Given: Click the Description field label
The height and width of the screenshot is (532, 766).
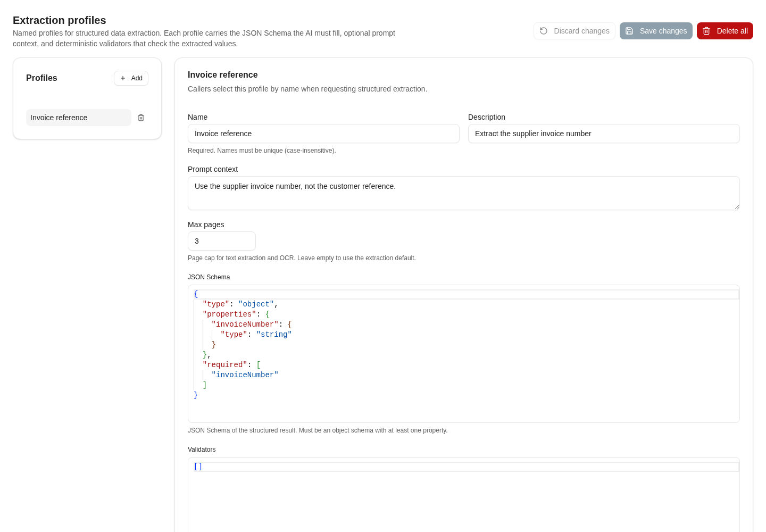Looking at the screenshot, I should (487, 117).
